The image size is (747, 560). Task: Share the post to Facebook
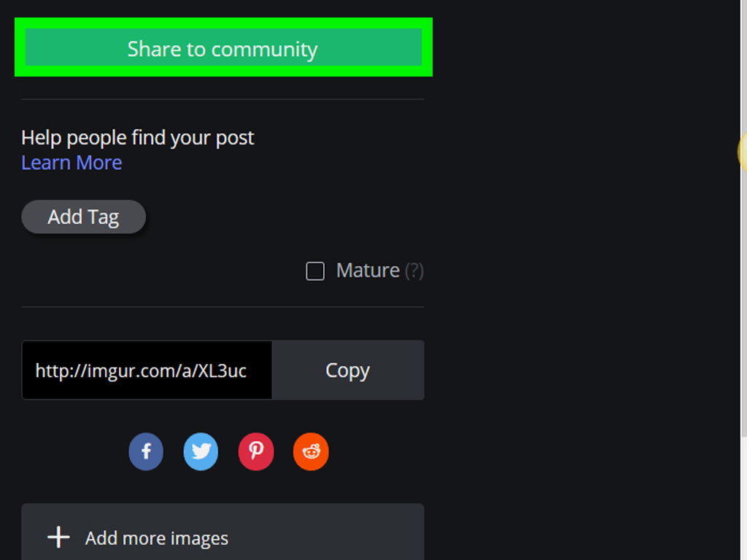145,451
